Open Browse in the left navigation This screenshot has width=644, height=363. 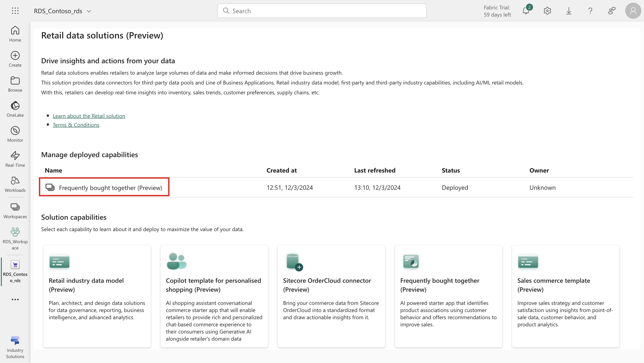click(x=15, y=84)
